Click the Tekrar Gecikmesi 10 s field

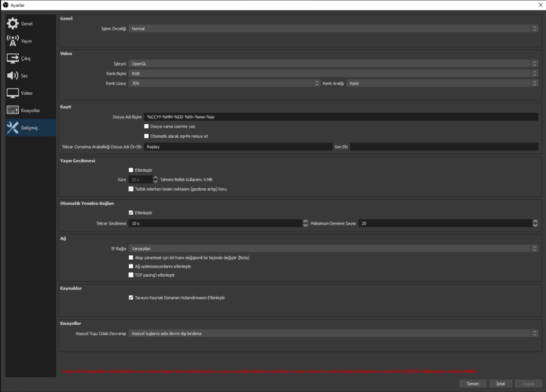[215, 223]
